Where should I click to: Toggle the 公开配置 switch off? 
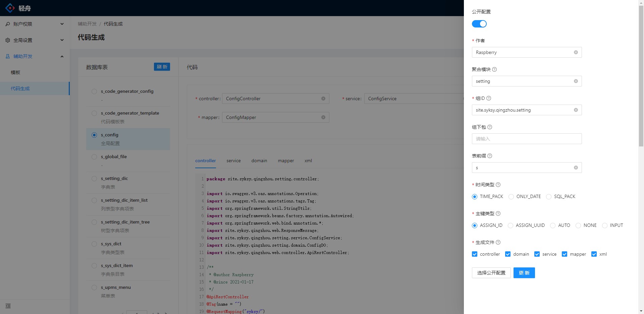479,24
